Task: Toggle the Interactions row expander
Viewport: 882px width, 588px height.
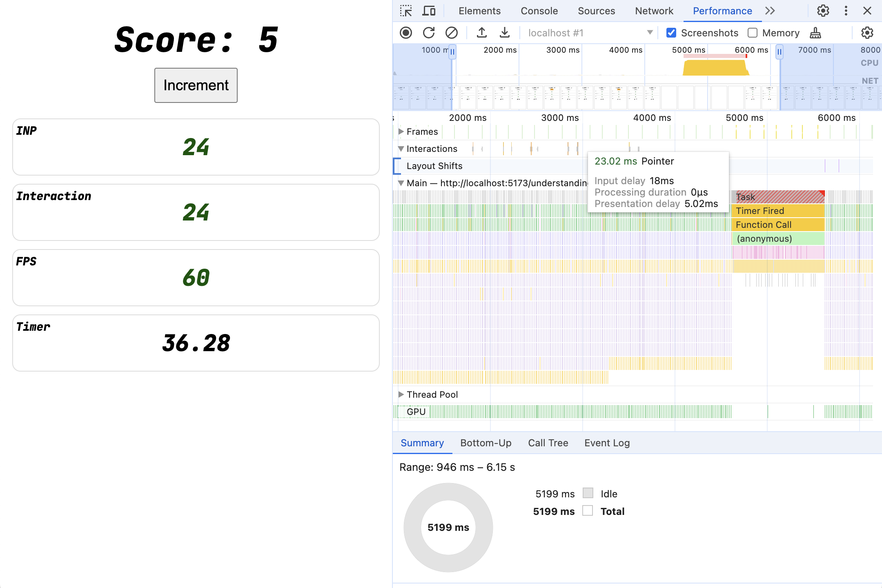Action: [x=402, y=148]
